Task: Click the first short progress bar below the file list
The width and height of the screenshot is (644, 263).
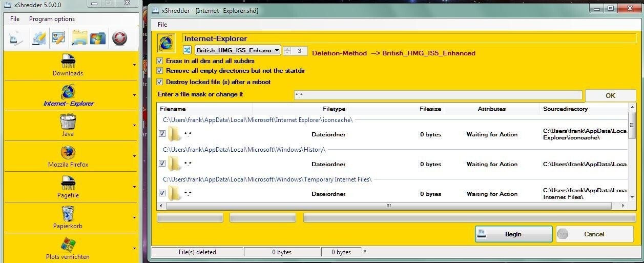Action: point(190,218)
